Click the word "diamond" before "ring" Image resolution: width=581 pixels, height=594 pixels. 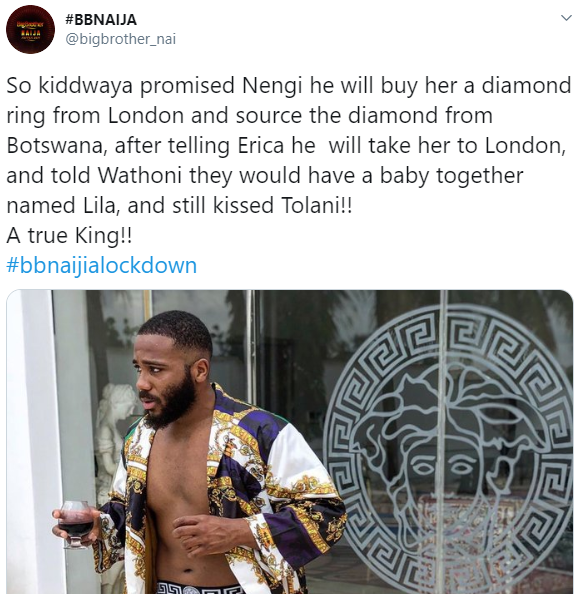(x=526, y=85)
